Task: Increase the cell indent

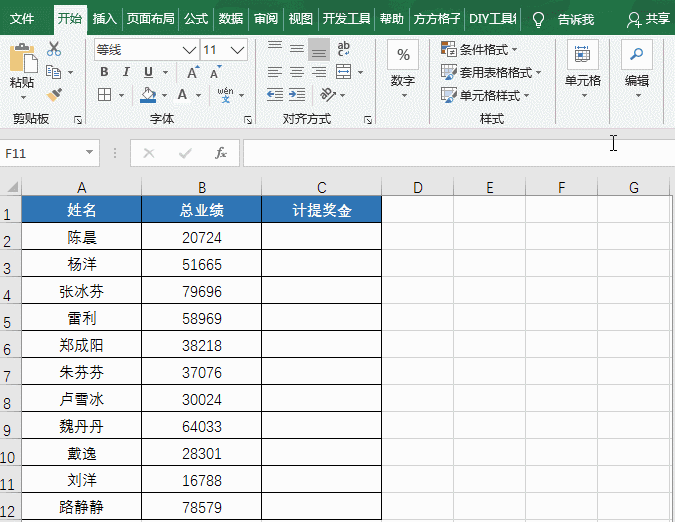Action: pos(296,95)
